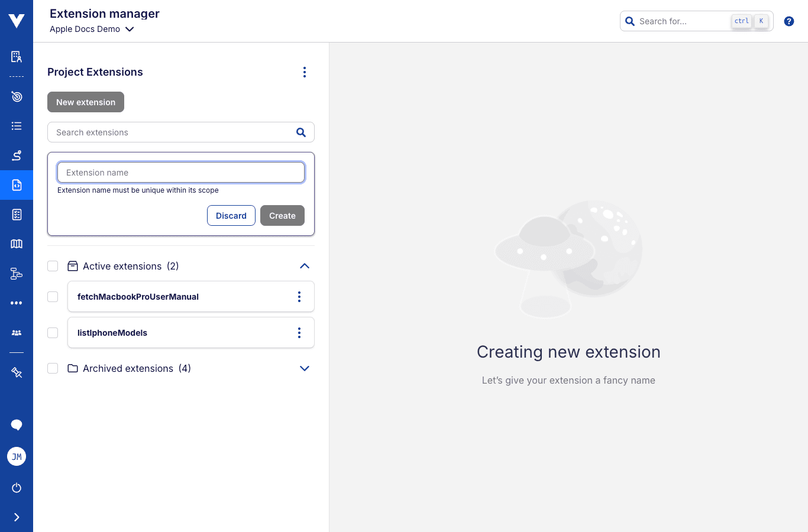
Task: Click the Extension name input field
Action: pyautogui.click(x=180, y=172)
